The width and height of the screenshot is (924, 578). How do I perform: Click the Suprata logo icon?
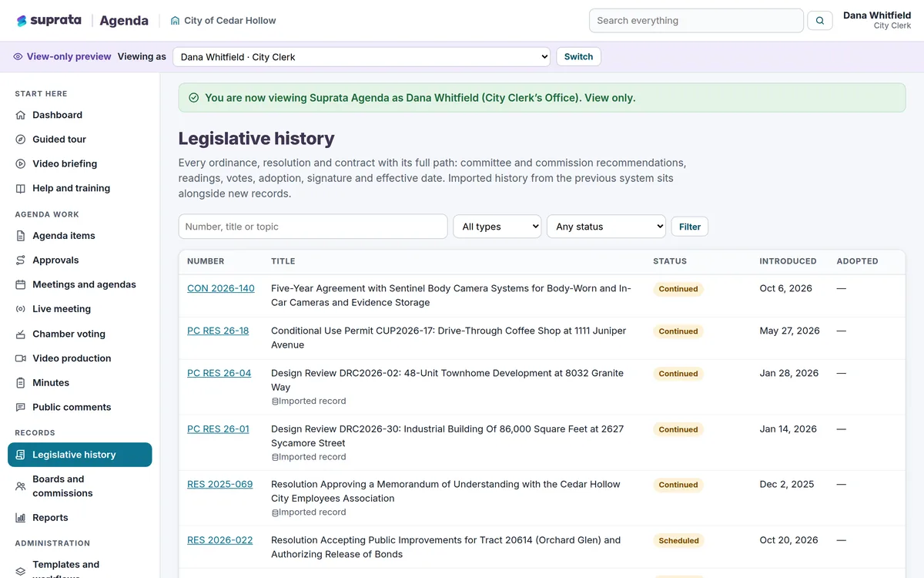pos(22,21)
